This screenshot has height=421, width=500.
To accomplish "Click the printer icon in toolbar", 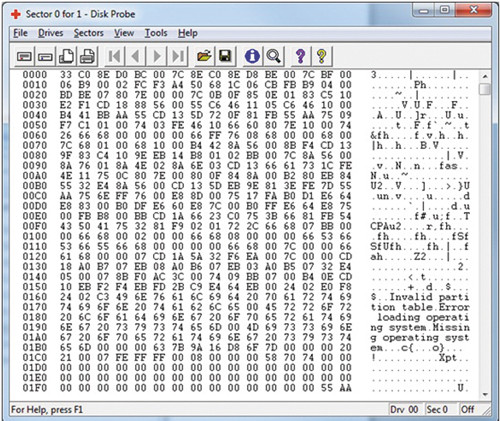I will [x=87, y=56].
